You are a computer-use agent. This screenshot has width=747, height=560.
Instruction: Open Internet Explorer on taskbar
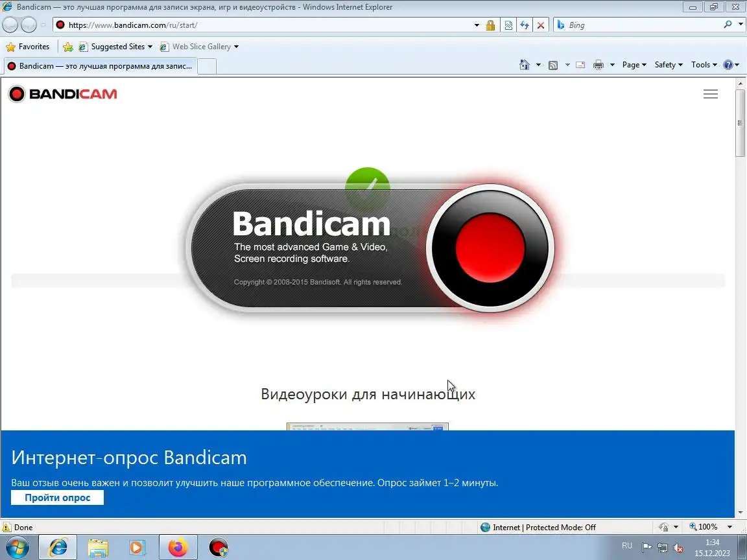(58, 547)
